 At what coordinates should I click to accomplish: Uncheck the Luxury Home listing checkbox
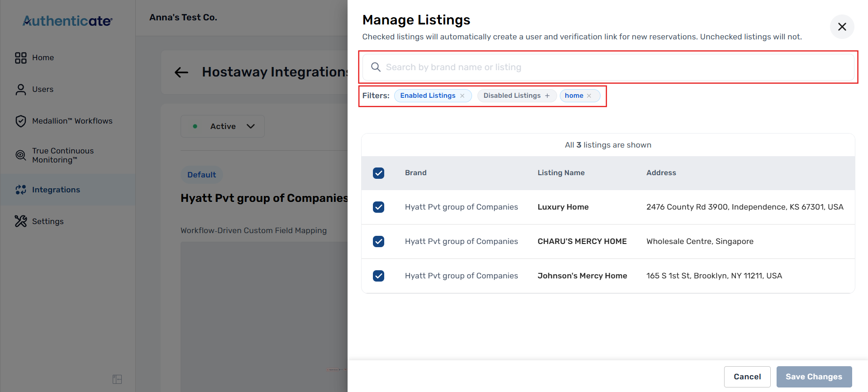point(379,207)
